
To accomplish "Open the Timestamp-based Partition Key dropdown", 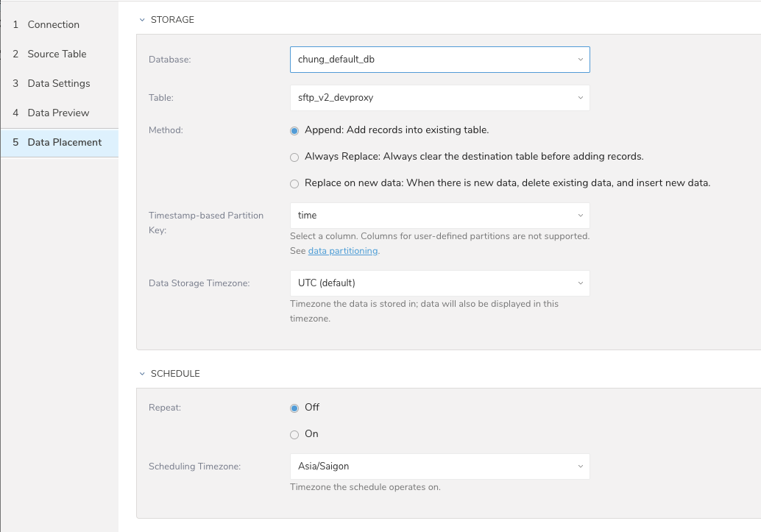I will (x=439, y=216).
